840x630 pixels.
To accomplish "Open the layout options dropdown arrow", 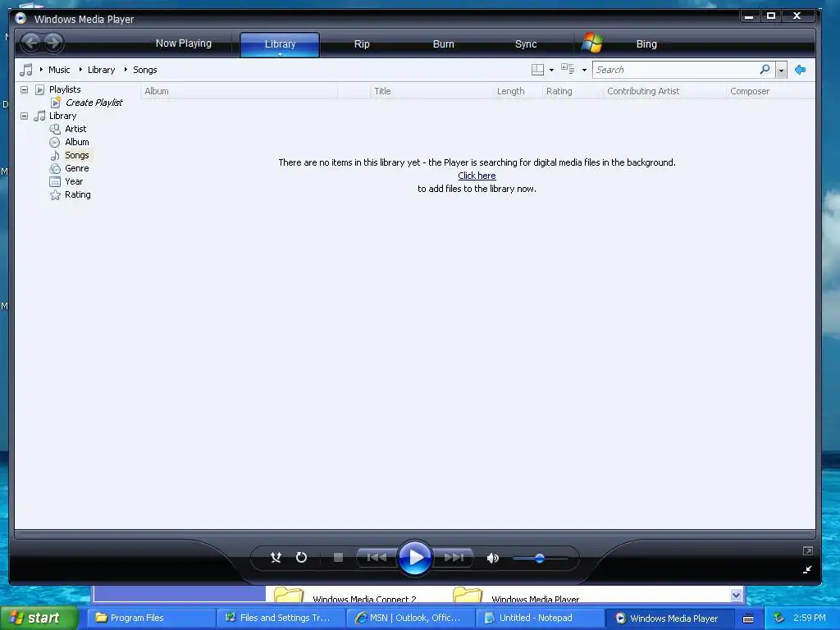I will tap(551, 71).
